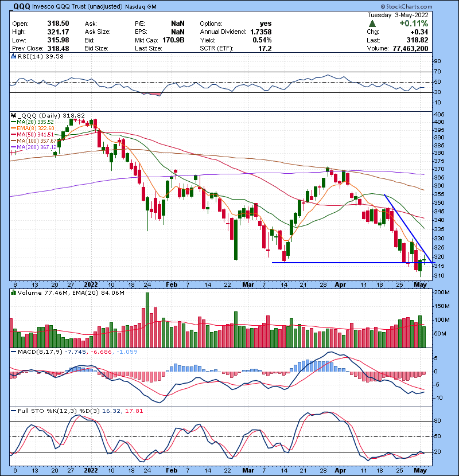Click the +0.11% percent change value

coord(414,24)
